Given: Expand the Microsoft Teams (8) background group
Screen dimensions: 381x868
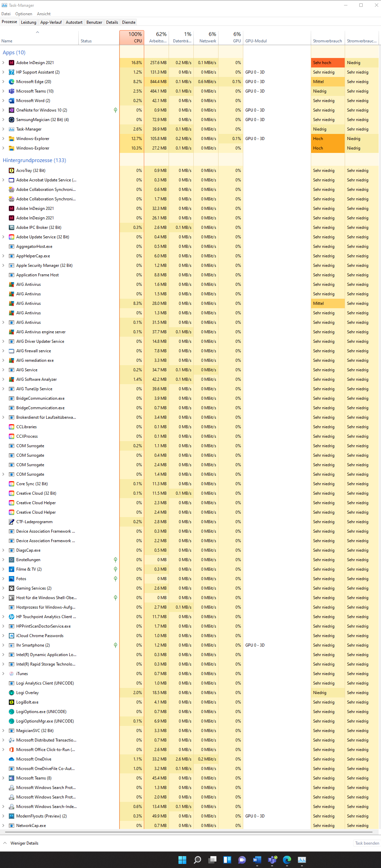Looking at the screenshot, I should coord(3,778).
